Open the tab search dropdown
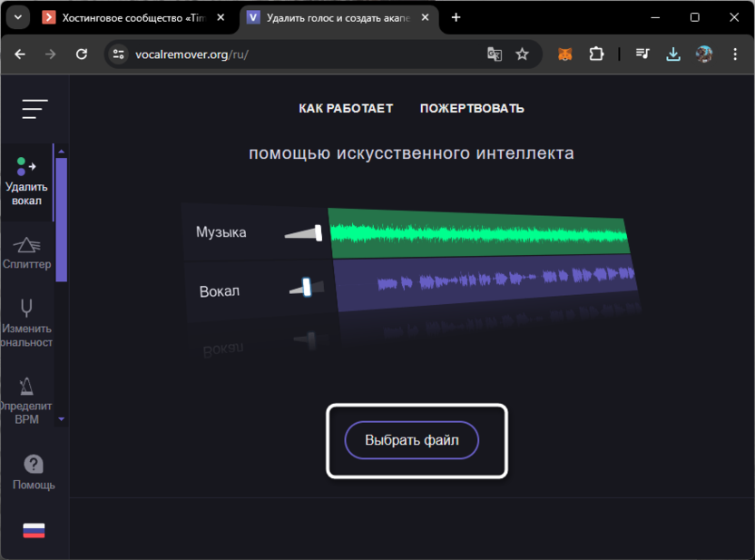This screenshot has width=755, height=560. [18, 17]
